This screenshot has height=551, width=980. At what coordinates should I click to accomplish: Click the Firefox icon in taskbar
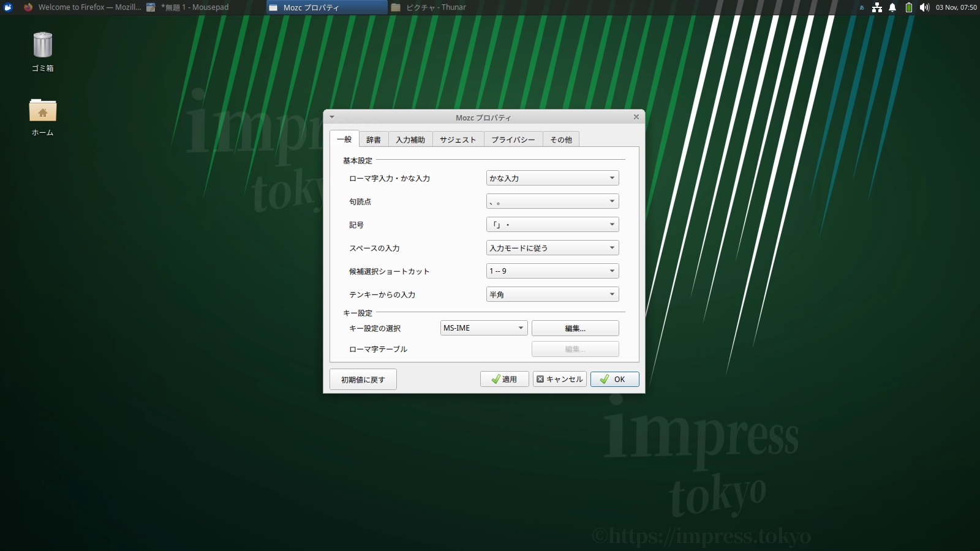(28, 7)
